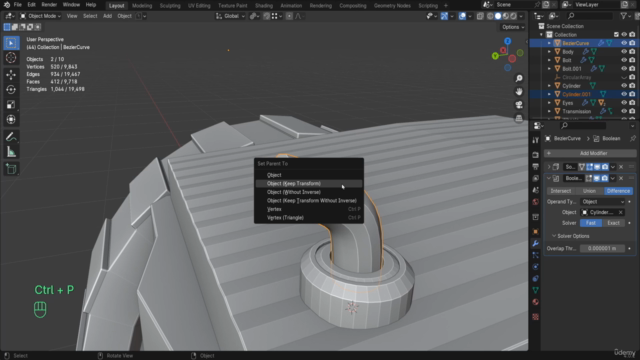The height and width of the screenshot is (360, 640).
Task: Select the Add Cube tool
Action: coord(11,169)
